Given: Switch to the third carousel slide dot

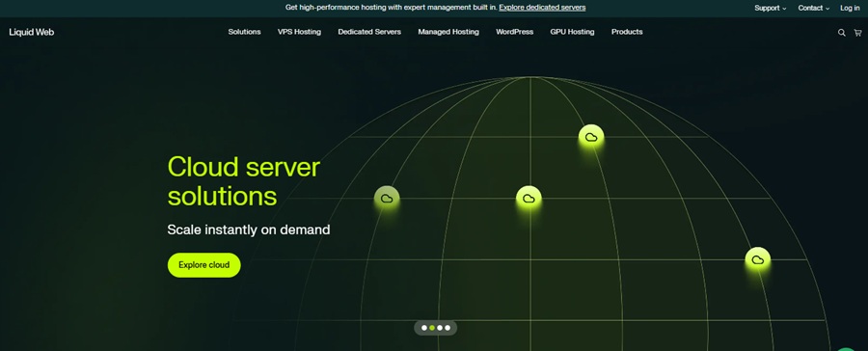Looking at the screenshot, I should (x=440, y=328).
